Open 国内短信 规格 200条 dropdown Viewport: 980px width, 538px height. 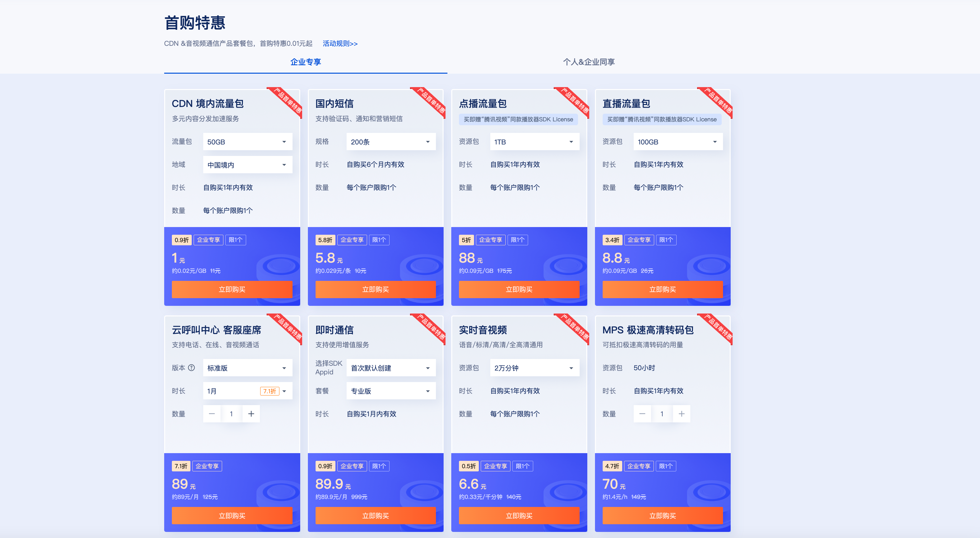click(391, 142)
